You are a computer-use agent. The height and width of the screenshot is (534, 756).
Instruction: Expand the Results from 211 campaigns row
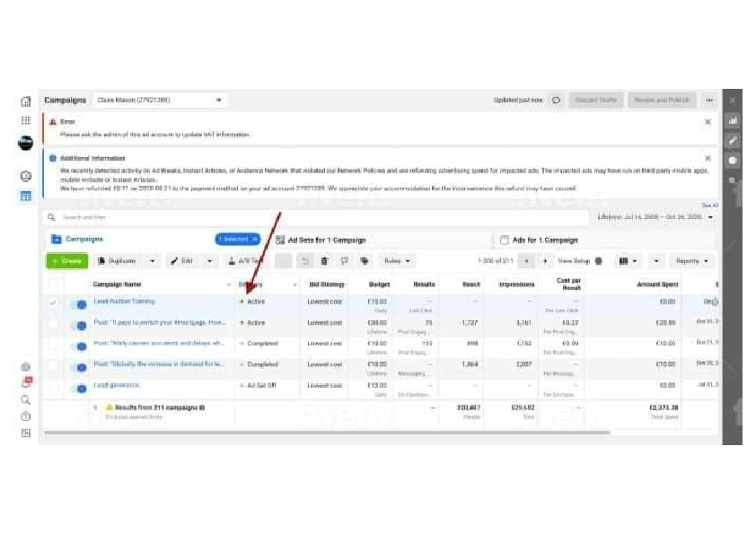(96, 407)
